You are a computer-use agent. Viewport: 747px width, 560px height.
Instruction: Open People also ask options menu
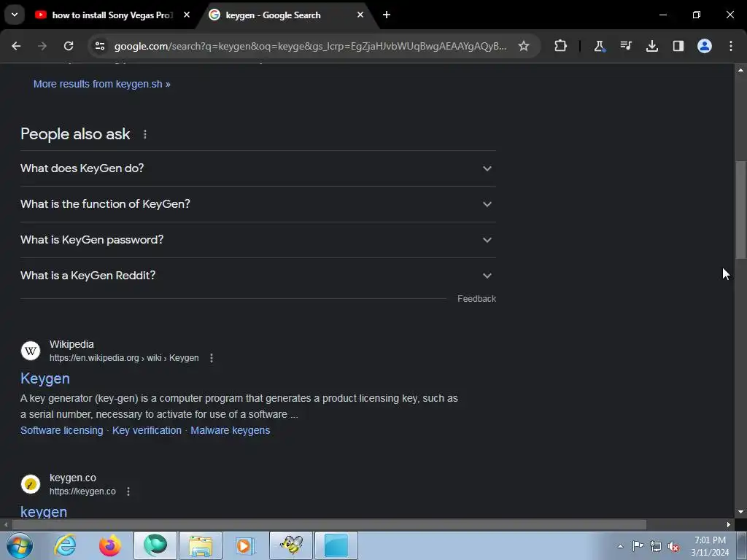click(x=145, y=134)
